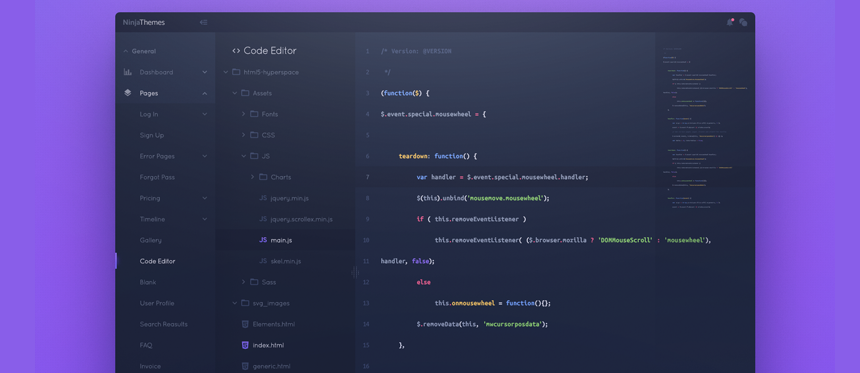Expand the Timeline submenu chevron
Image resolution: width=860 pixels, height=373 pixels.
205,219
